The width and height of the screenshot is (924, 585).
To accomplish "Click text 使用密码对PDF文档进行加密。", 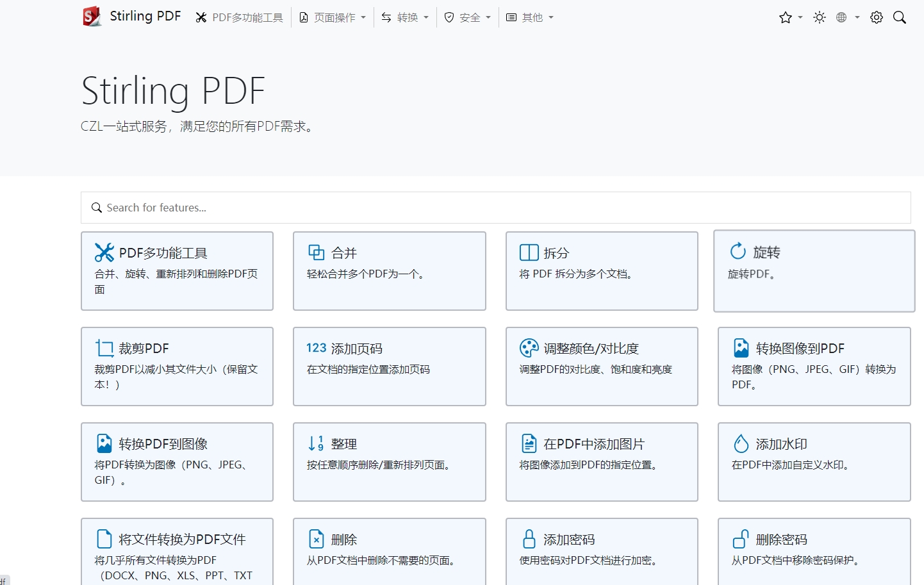I will [590, 560].
